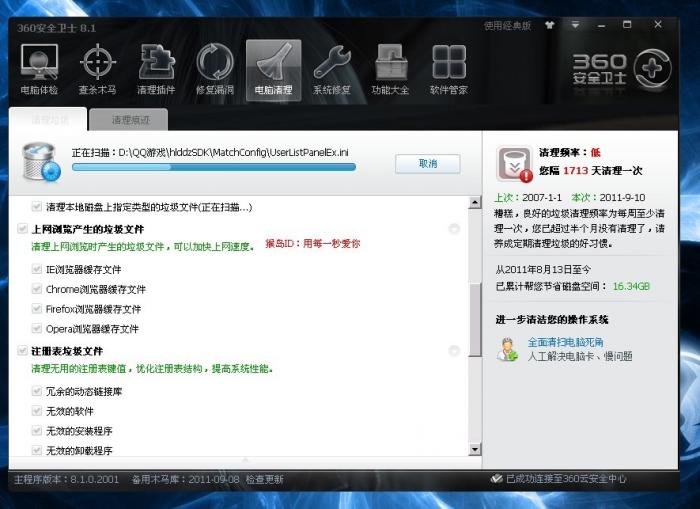Toggle Firefox浏览器缓存文件 checkbox
This screenshot has width=700, height=509.
[x=37, y=309]
